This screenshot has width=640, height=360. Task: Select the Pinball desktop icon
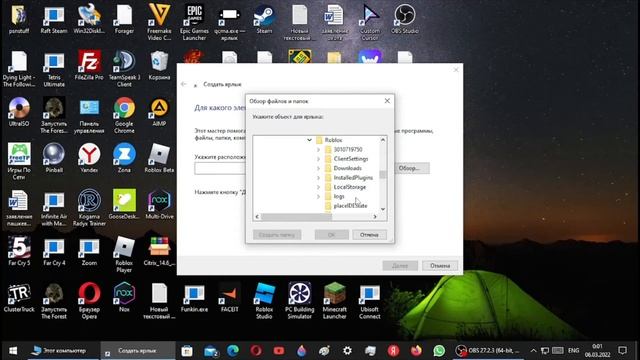(54, 158)
